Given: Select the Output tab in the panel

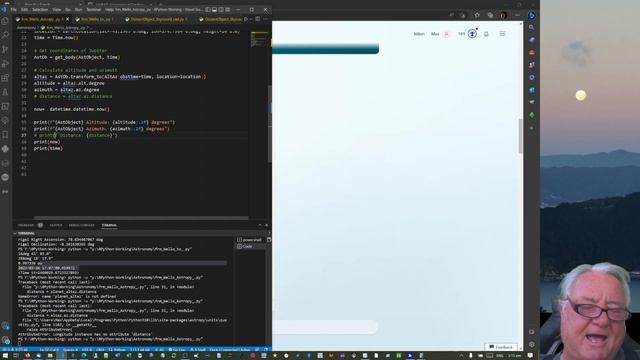Looking at the screenshot, I should 56,225.
